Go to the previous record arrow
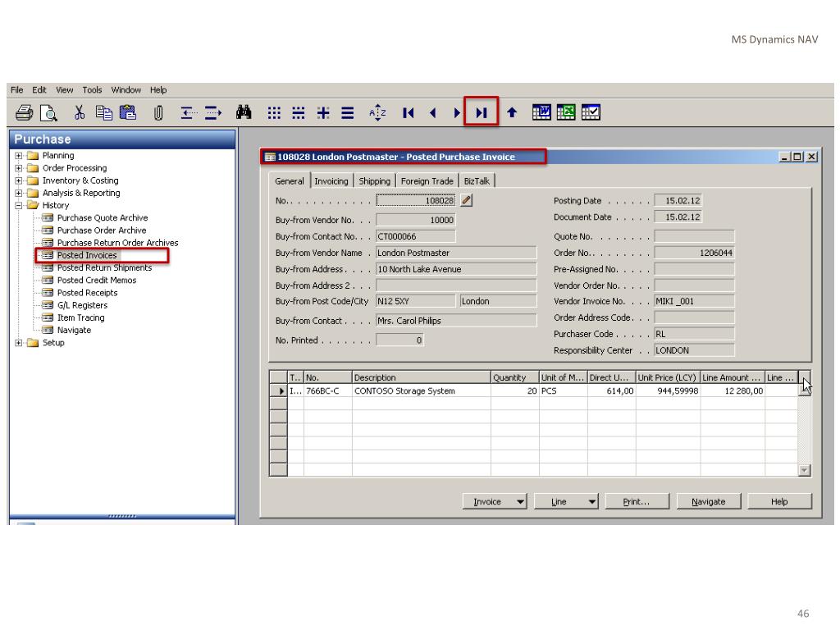Viewport: 840px width, 630px height. (433, 112)
